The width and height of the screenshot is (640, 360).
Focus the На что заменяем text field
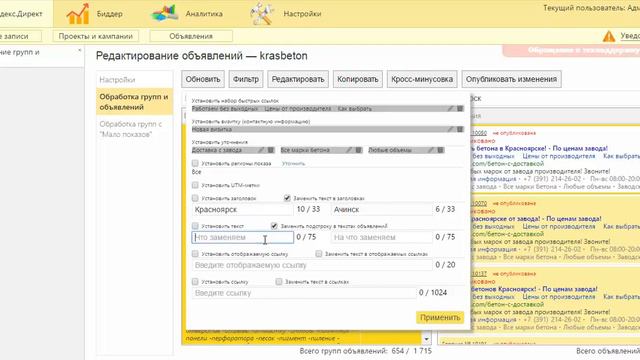point(381,237)
